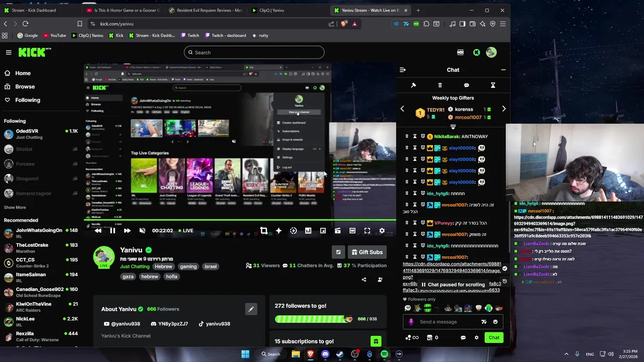Open the Kick hamburger sidebar menu
The width and height of the screenshot is (644, 362).
[9, 52]
